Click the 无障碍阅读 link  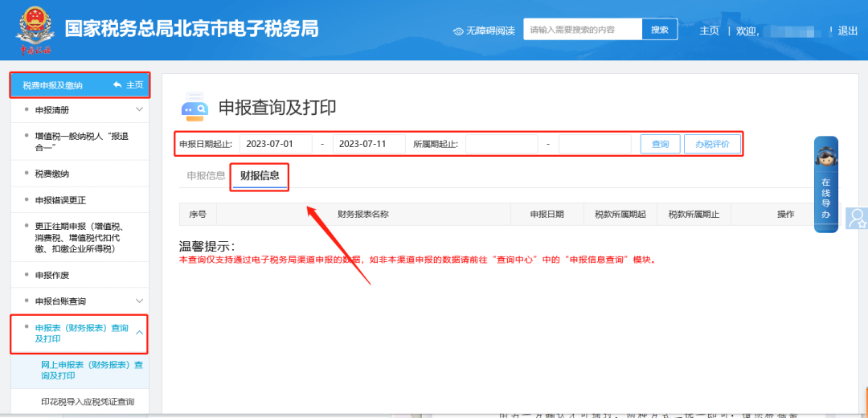pyautogui.click(x=490, y=31)
